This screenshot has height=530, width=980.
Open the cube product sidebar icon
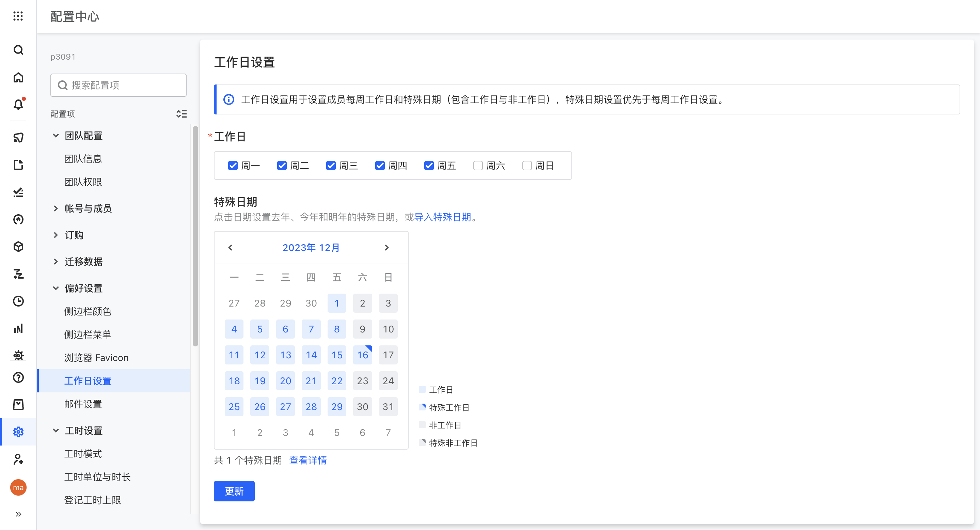[18, 247]
